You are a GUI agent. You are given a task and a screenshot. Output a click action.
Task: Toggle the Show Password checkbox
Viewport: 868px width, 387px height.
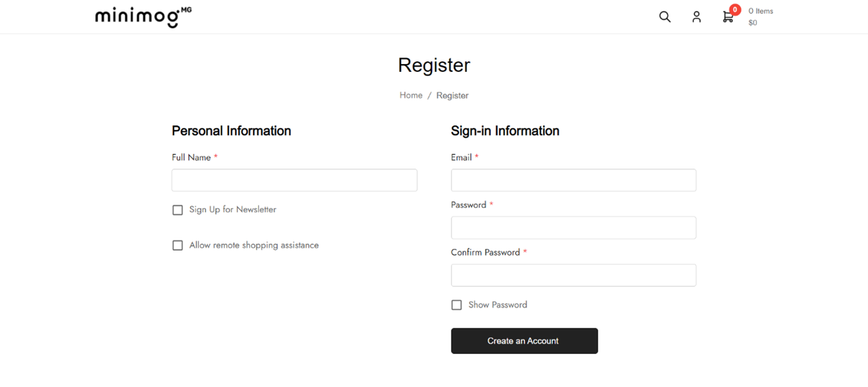tap(457, 305)
